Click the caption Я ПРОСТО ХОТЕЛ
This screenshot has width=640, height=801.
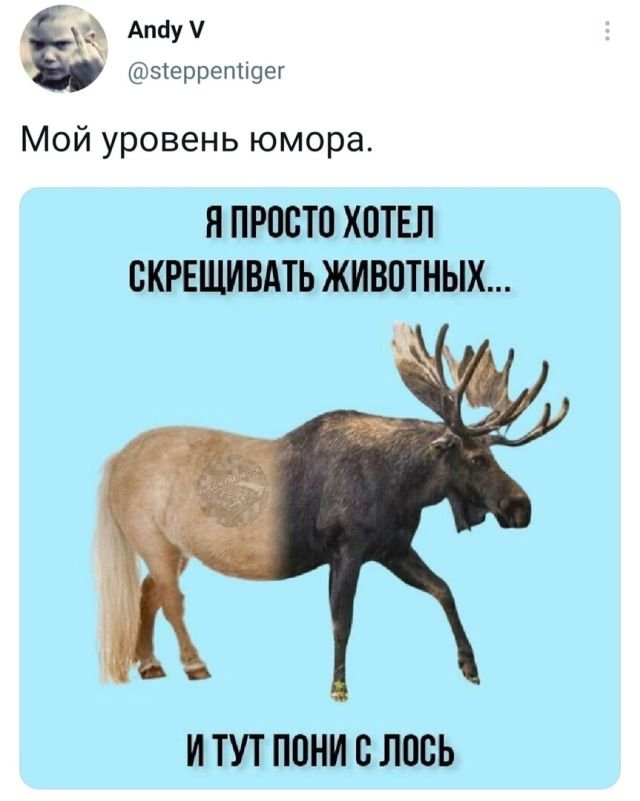click(x=320, y=223)
